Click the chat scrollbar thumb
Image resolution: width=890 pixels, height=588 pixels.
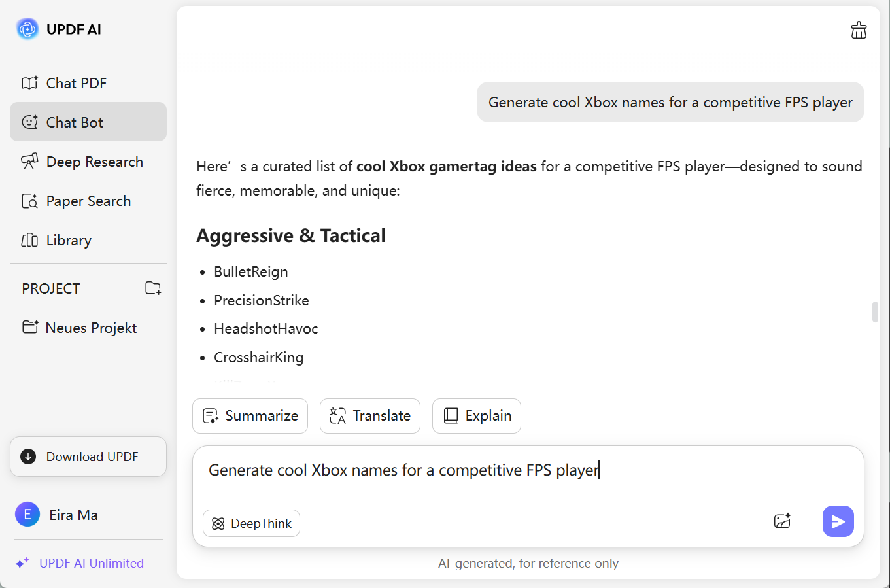click(x=875, y=312)
